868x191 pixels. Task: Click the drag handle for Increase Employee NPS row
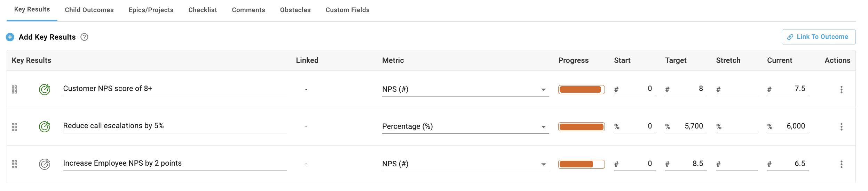[x=14, y=164]
